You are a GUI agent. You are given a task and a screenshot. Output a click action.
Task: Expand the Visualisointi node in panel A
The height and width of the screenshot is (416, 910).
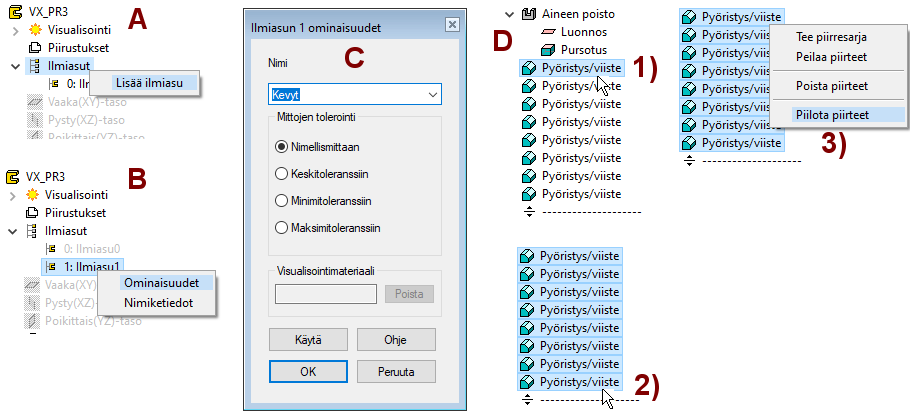(x=13, y=30)
